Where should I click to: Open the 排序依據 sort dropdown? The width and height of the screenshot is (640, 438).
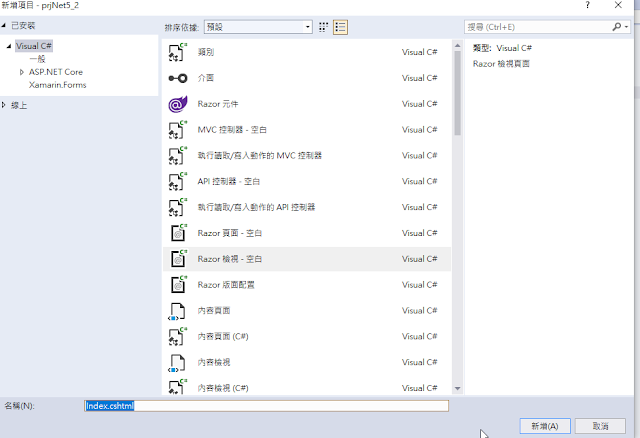point(258,27)
